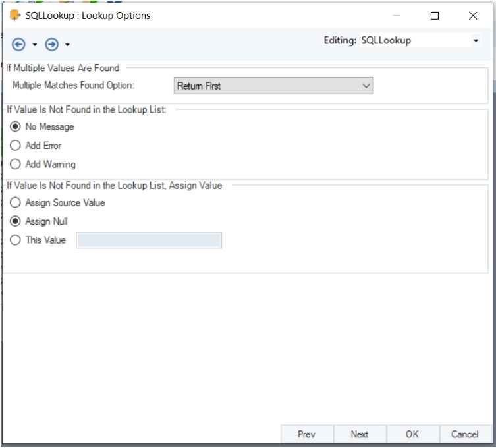Click the SQLLookup app icon in title bar
Image resolution: width=496 pixels, height=448 pixels.
pos(15,15)
